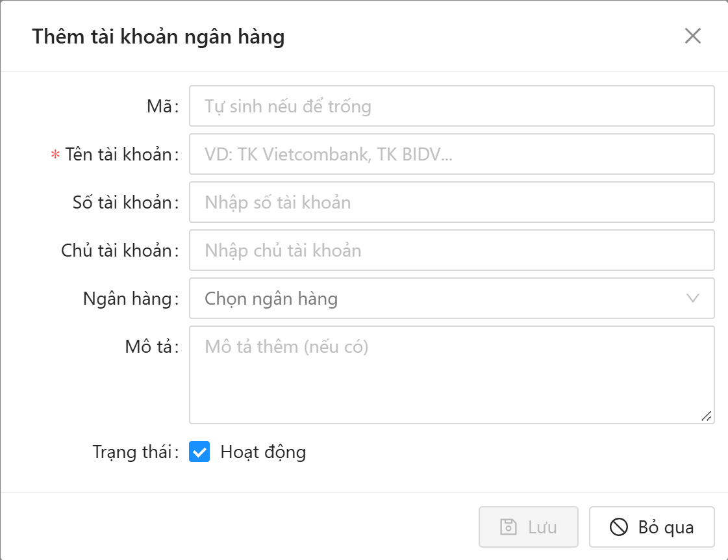The width and height of the screenshot is (728, 560).
Task: Click the Số tài khoản input field
Action: pyautogui.click(x=451, y=202)
